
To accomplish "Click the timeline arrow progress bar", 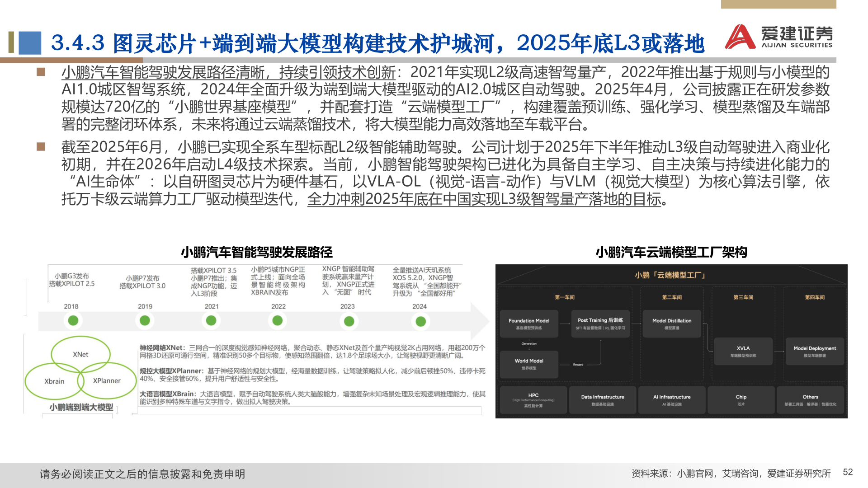I will click(x=253, y=321).
